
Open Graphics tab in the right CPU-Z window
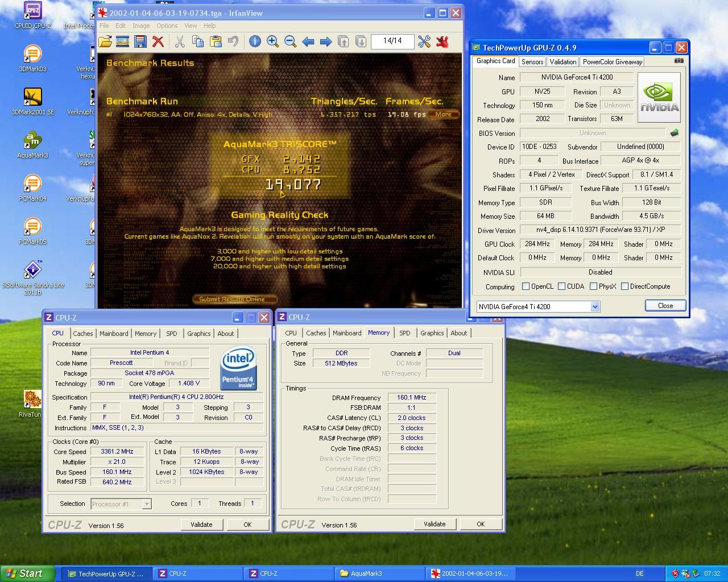click(432, 333)
